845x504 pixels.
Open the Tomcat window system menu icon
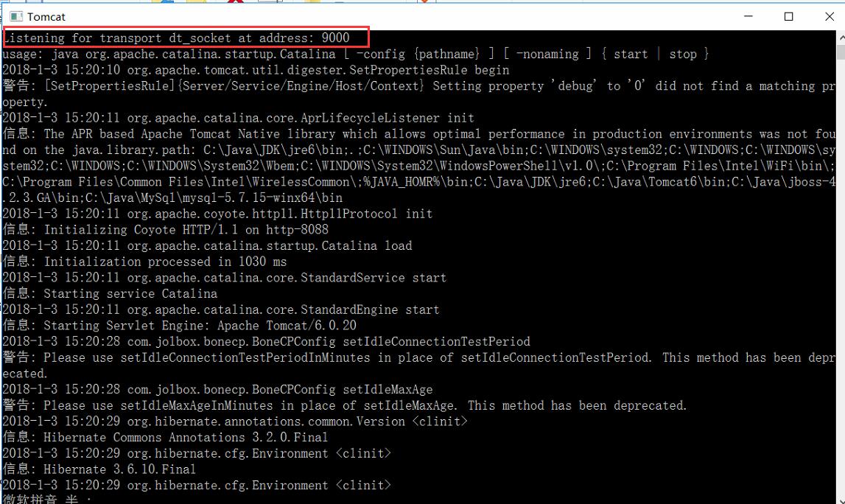click(x=16, y=17)
